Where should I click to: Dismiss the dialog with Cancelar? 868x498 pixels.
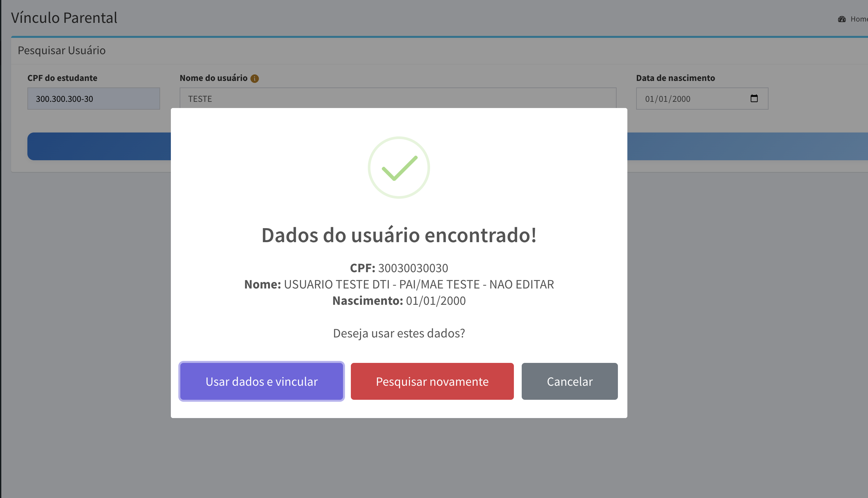[569, 381]
